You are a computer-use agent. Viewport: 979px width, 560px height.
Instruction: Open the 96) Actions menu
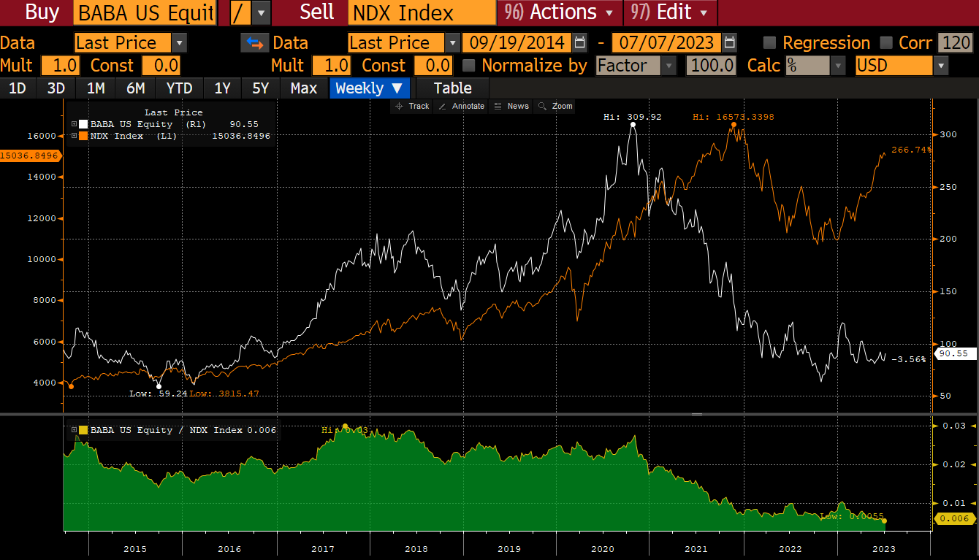[x=560, y=12]
